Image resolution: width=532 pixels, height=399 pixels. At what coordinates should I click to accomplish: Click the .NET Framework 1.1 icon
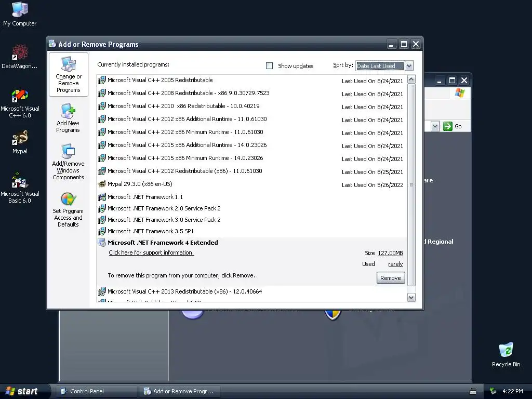click(x=102, y=197)
